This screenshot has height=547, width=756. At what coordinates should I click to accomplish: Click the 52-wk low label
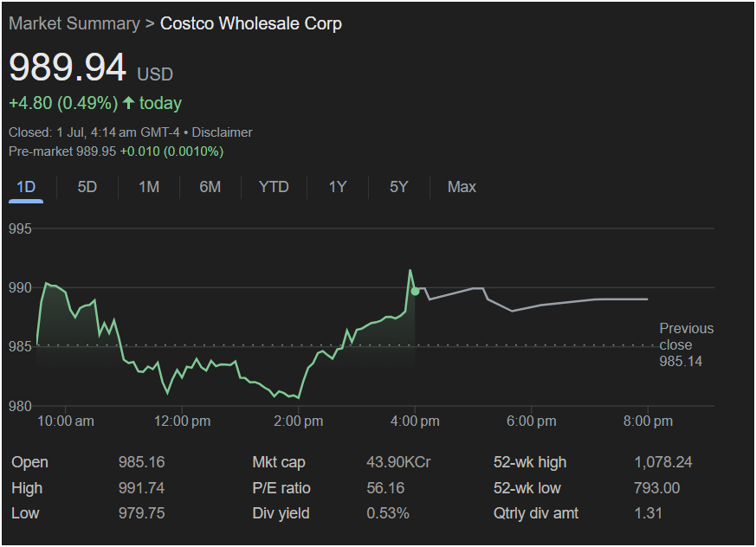(x=527, y=488)
